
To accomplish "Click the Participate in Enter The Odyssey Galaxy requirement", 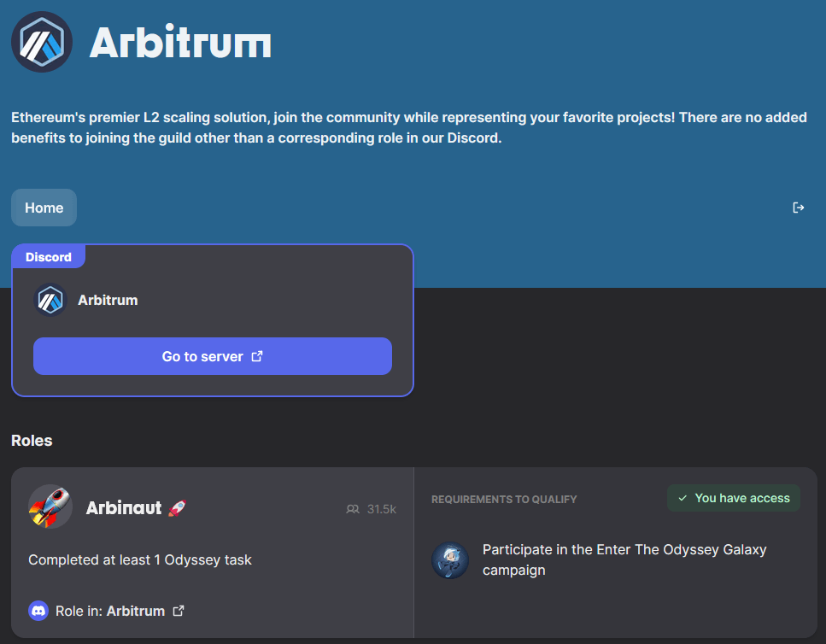I will tap(624, 559).
